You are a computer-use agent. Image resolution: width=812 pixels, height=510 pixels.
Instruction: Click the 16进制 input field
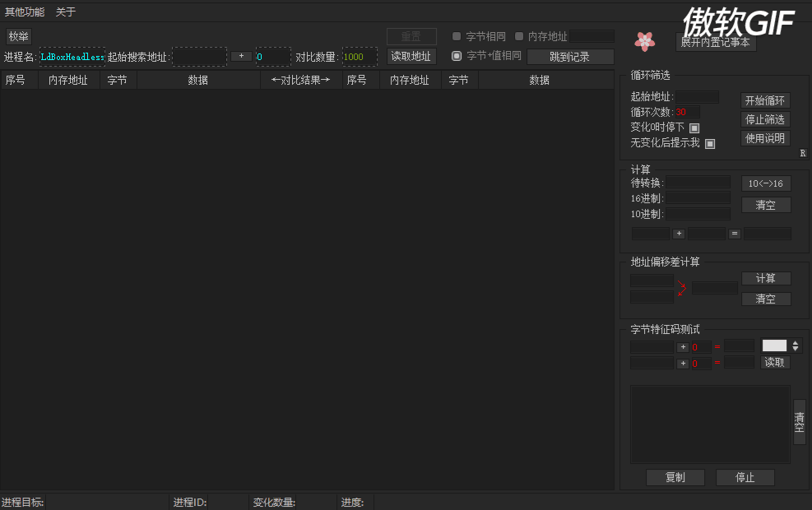pos(698,197)
